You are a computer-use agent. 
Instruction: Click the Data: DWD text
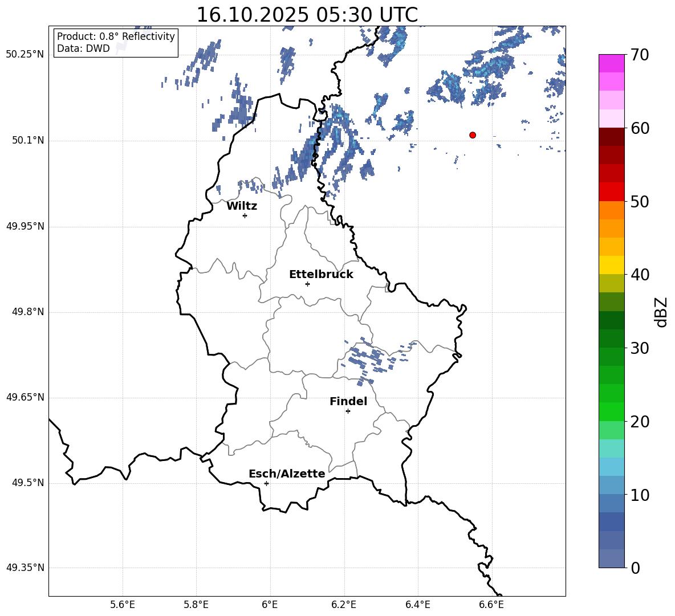pos(83,48)
